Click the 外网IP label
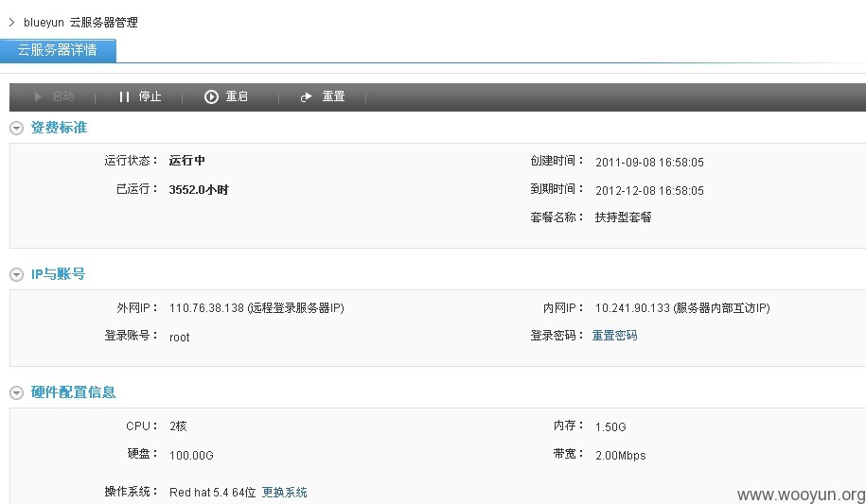This screenshot has width=866, height=504. (137, 308)
